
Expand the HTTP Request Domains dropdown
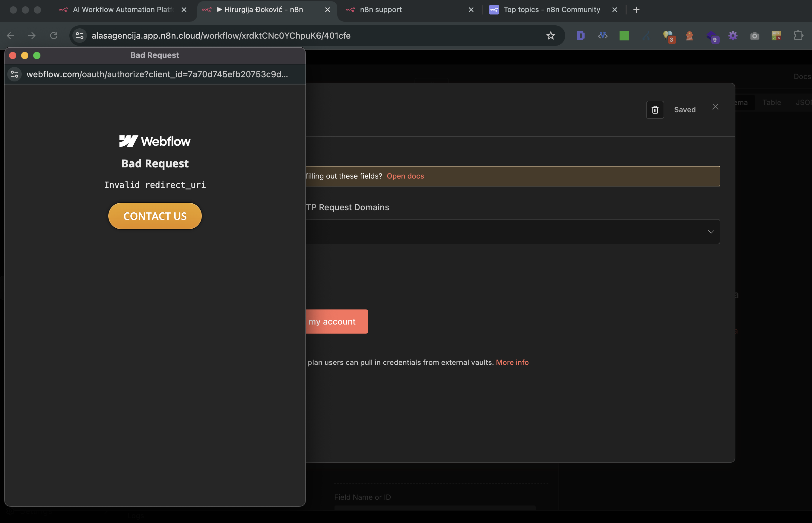click(711, 232)
